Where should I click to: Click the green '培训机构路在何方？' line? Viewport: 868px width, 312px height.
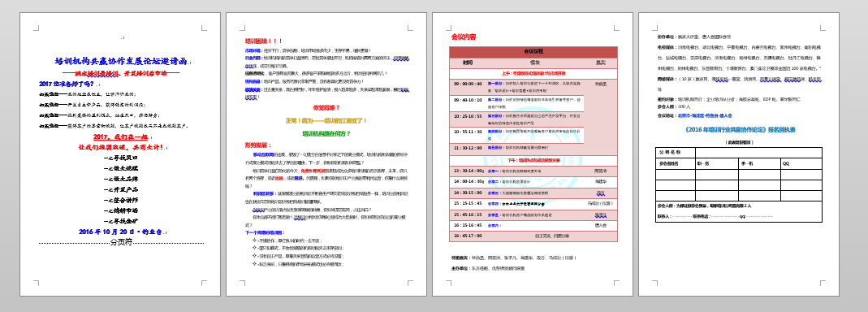[x=326, y=133]
